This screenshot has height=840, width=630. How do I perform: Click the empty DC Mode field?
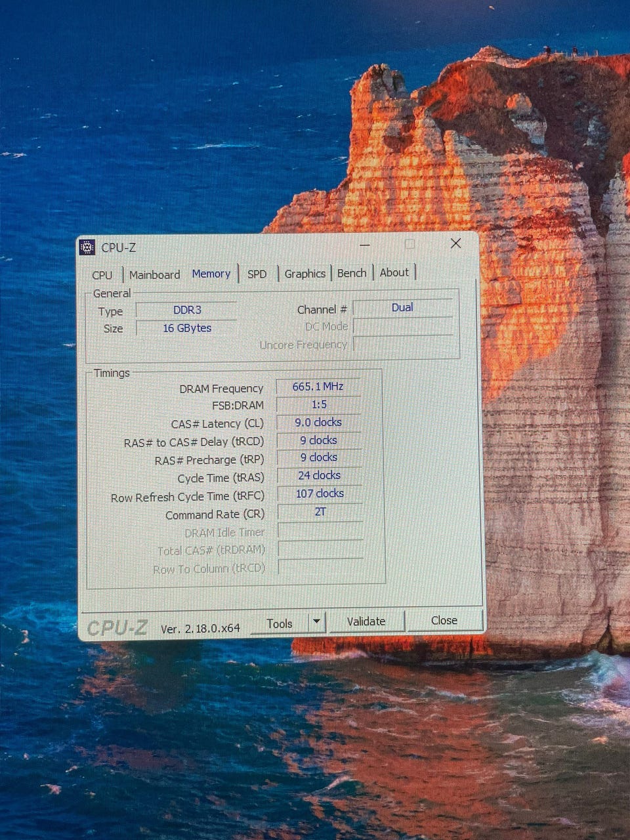tap(403, 325)
